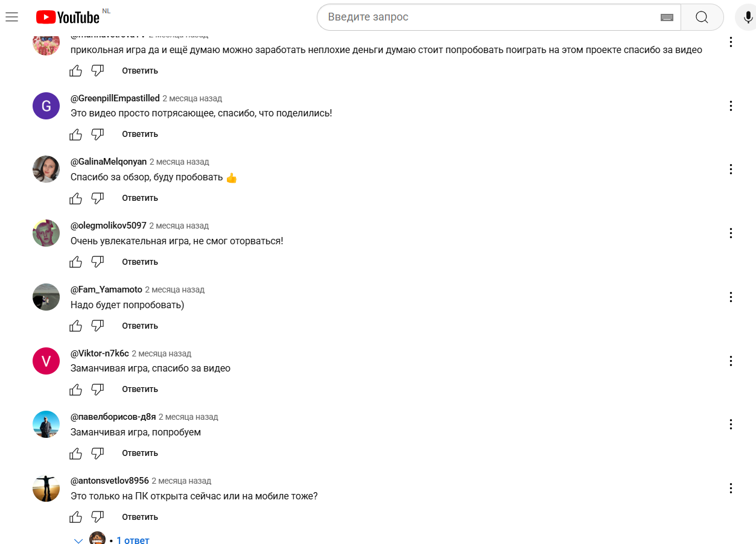Open options menu for @antonsvetlov8956 comment
756x544 pixels.
pos(731,489)
